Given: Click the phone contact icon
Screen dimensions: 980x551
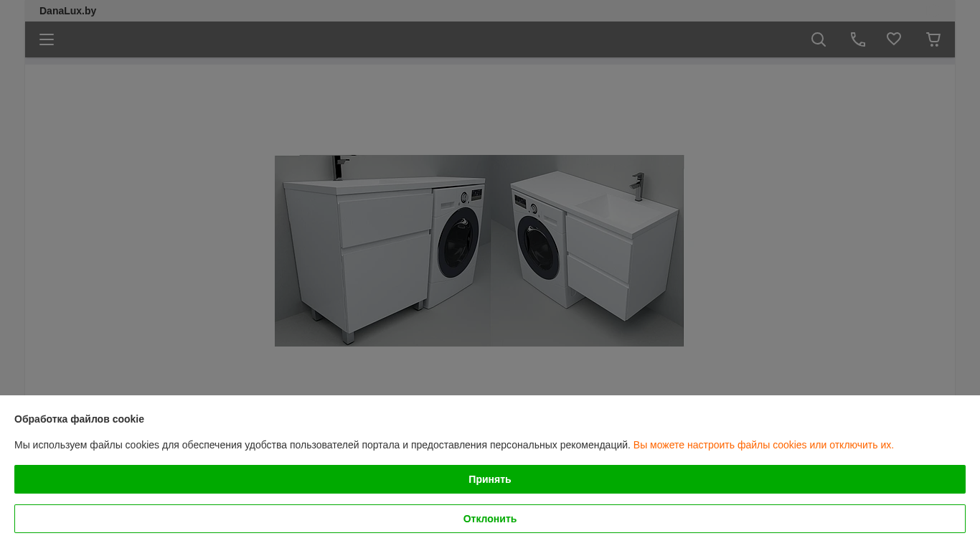Looking at the screenshot, I should pos(858,39).
